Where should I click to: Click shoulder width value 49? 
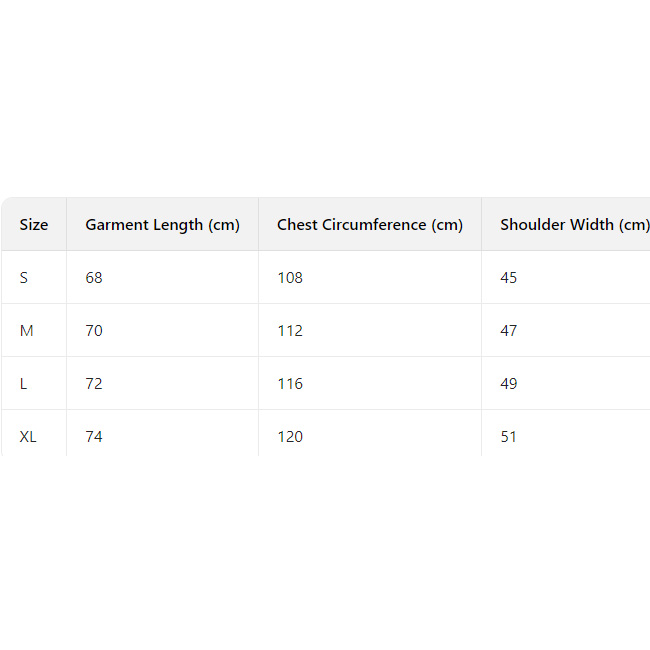pos(509,384)
